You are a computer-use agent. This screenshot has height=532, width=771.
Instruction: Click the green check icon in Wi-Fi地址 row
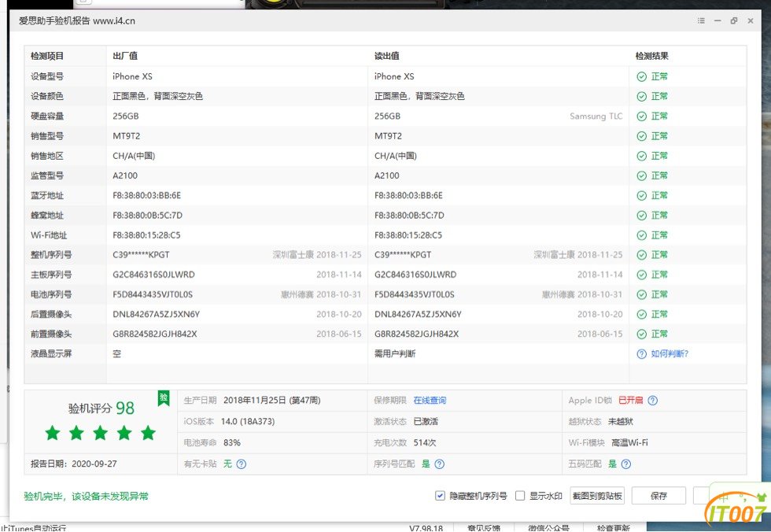[642, 235]
